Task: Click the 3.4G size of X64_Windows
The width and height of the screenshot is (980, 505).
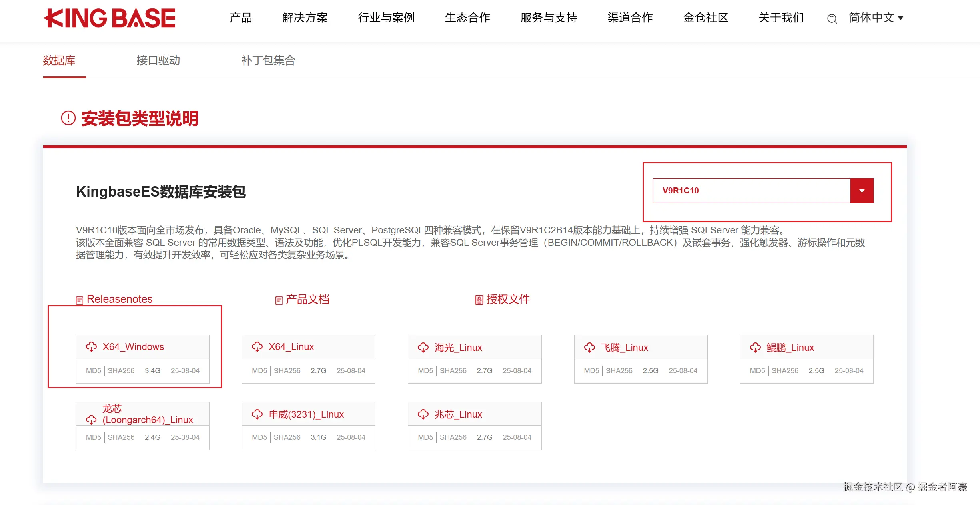Action: click(152, 371)
